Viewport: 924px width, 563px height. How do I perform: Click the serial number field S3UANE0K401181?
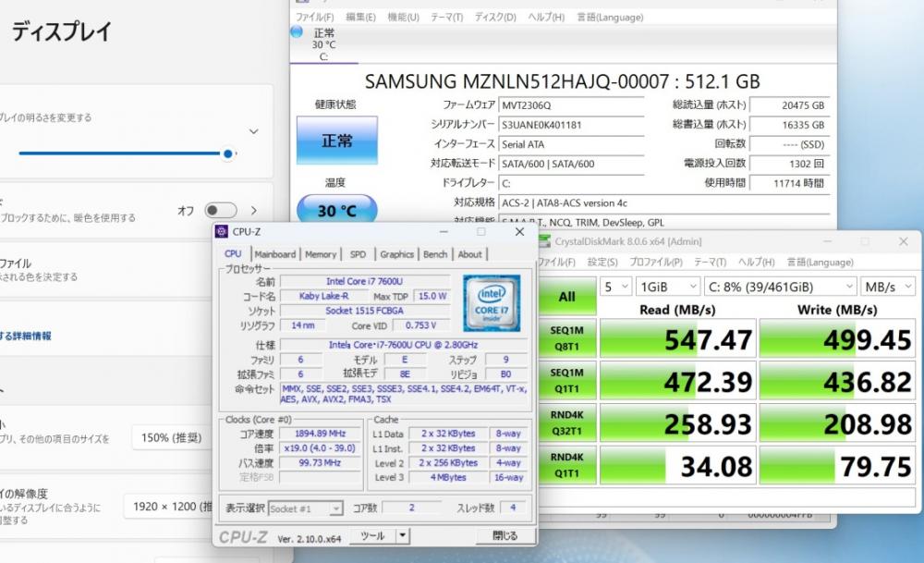tap(571, 125)
